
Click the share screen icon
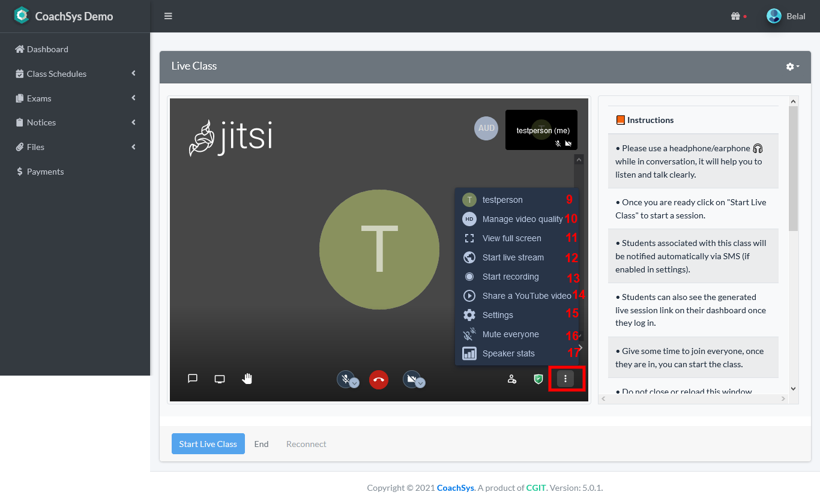click(x=220, y=379)
